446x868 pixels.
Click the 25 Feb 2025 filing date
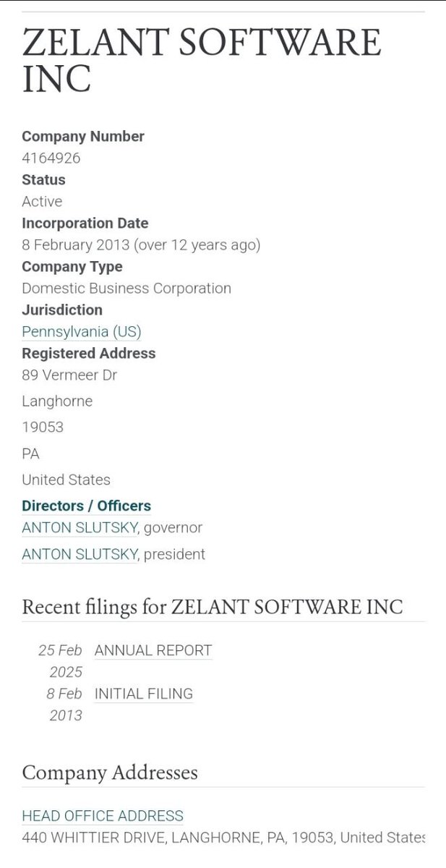click(61, 660)
